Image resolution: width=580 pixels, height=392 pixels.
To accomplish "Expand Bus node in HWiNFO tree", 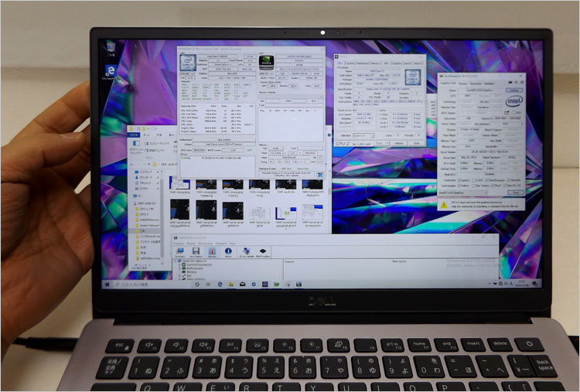I will [179, 275].
